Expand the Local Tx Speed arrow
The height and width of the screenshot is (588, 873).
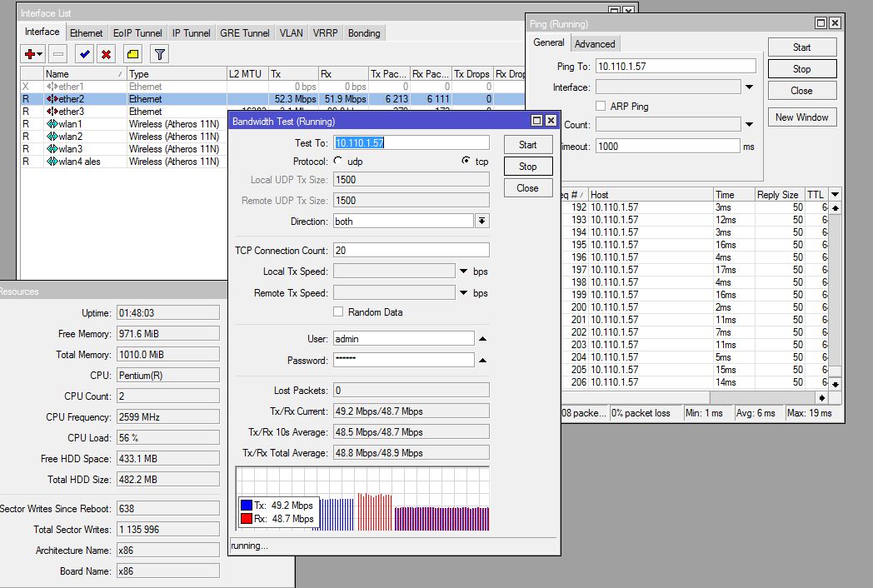[463, 272]
